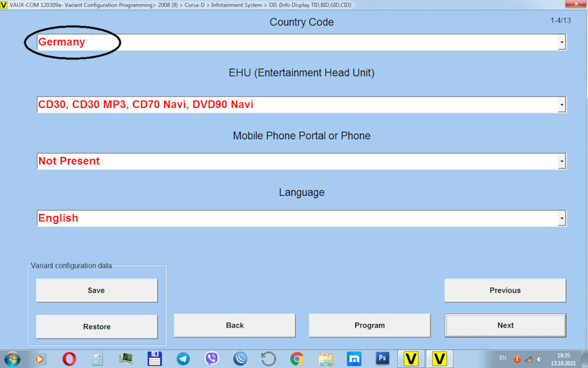This screenshot has height=368, width=588.
Task: Open the Mobile Phone Portal dropdown
Action: tap(562, 161)
